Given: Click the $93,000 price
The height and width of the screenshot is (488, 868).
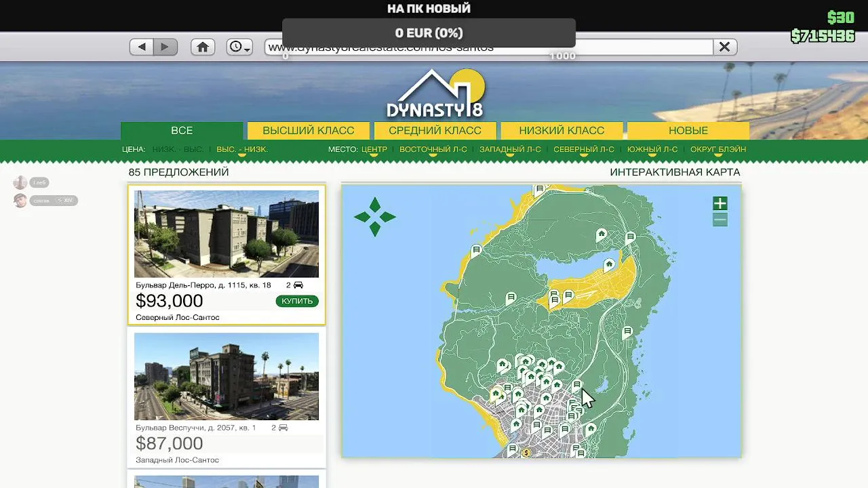Looking at the screenshot, I should coord(170,301).
